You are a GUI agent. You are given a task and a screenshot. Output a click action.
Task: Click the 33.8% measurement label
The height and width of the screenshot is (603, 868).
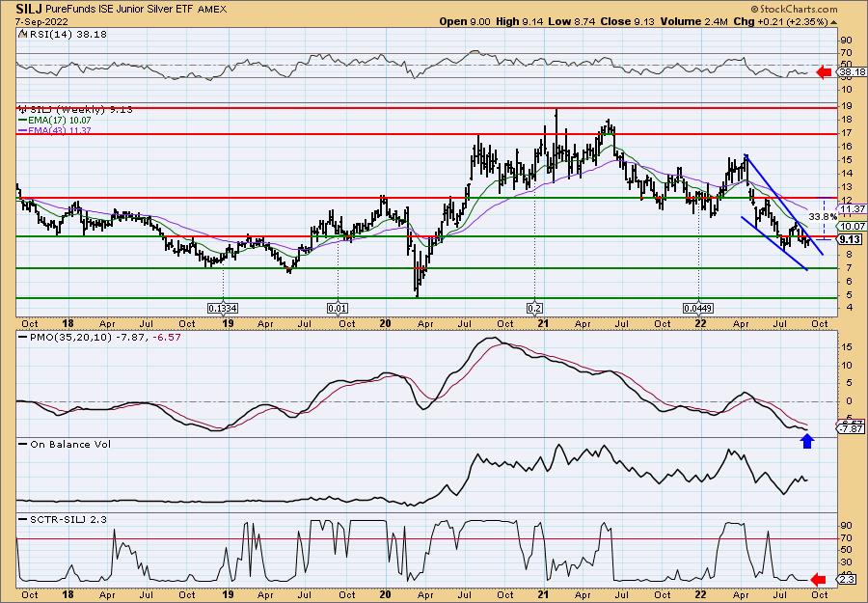pyautogui.click(x=822, y=216)
